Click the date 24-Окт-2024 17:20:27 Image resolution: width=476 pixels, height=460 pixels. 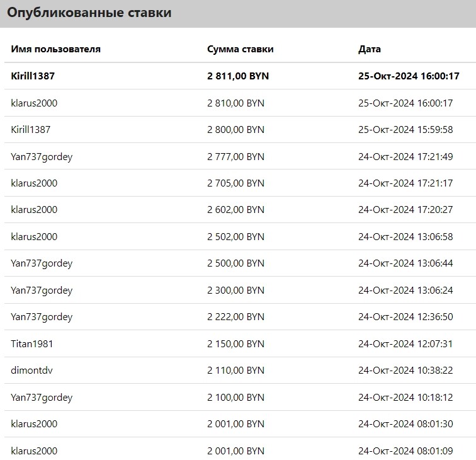click(x=405, y=210)
